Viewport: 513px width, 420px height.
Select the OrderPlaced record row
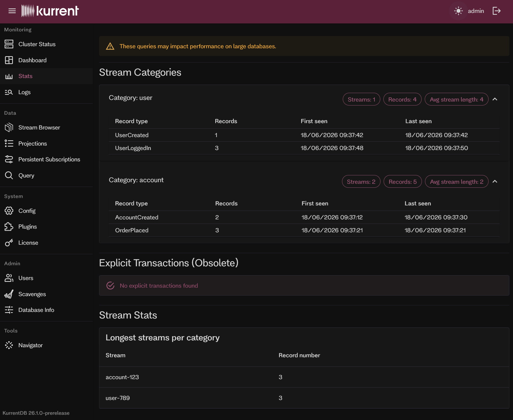click(x=304, y=230)
